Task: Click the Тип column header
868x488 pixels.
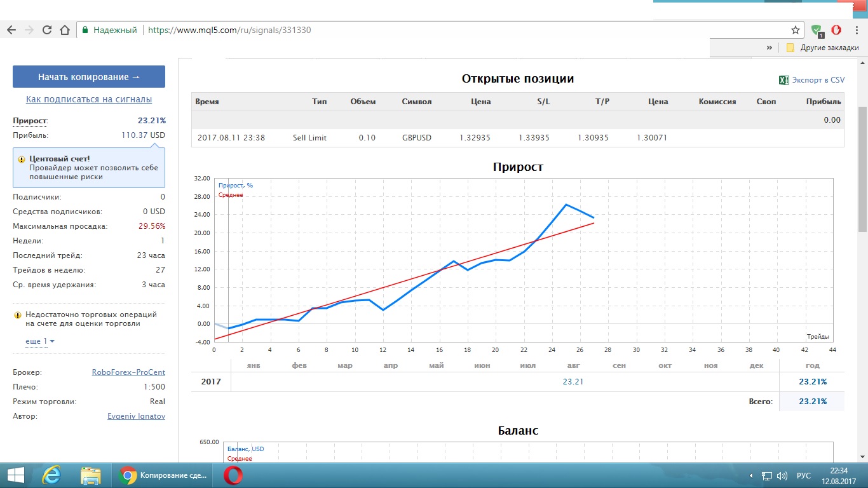Action: point(320,102)
